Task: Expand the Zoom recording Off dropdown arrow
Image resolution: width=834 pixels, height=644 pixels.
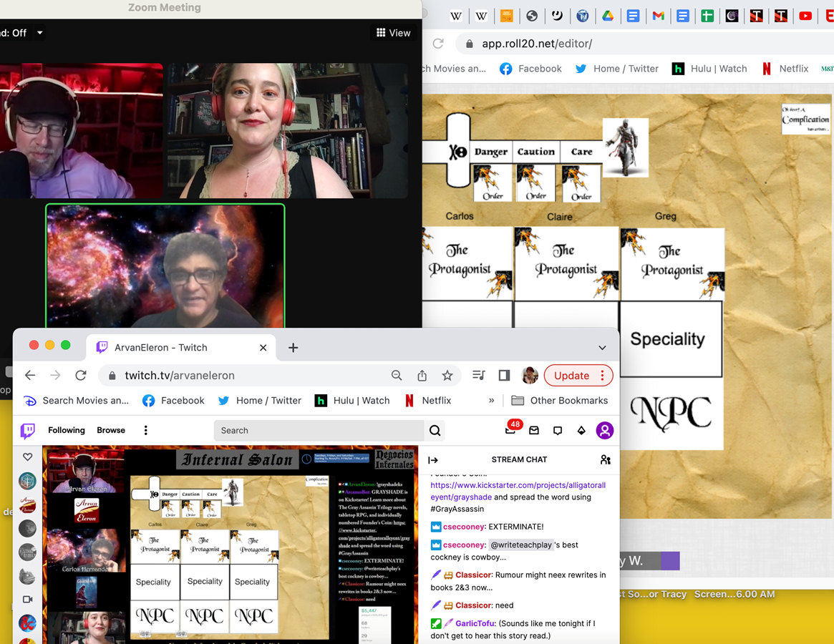Action: 40,33
